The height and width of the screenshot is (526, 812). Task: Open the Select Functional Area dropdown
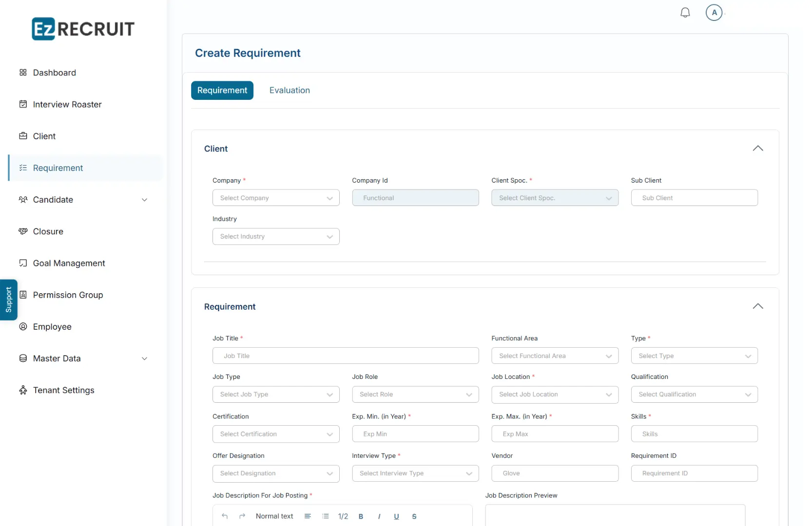point(555,356)
